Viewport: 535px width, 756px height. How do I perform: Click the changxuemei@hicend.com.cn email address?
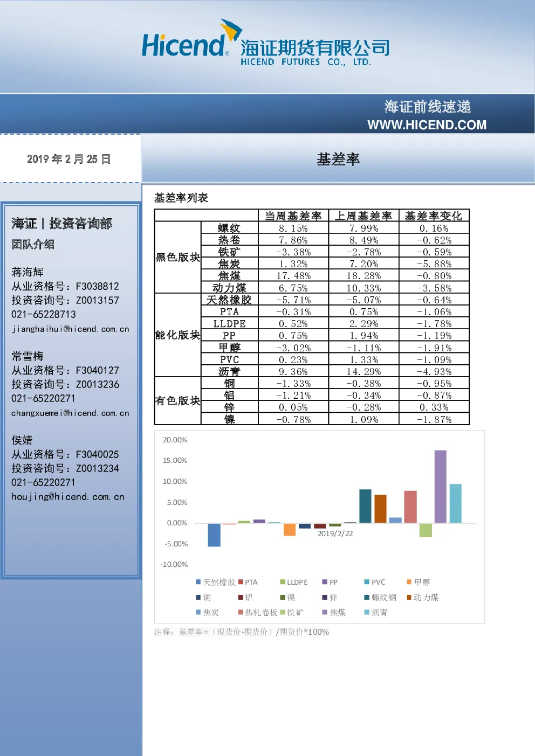point(70,413)
